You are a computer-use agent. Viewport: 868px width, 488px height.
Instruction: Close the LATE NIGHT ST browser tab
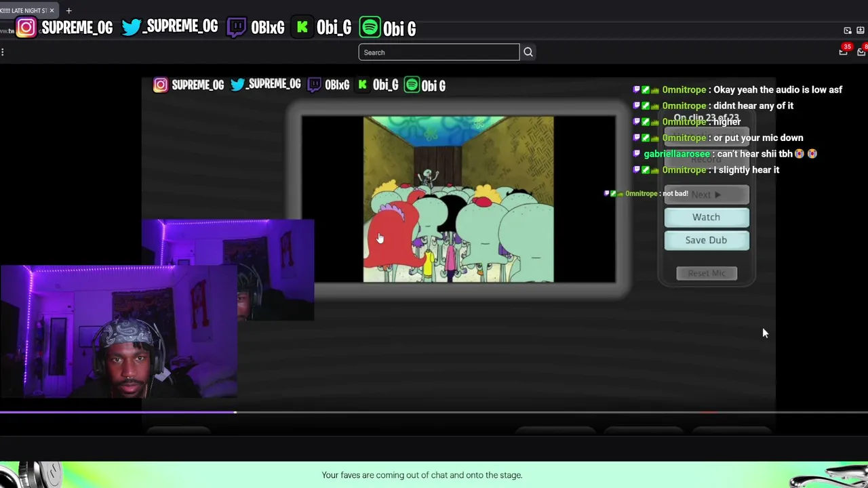coord(52,10)
